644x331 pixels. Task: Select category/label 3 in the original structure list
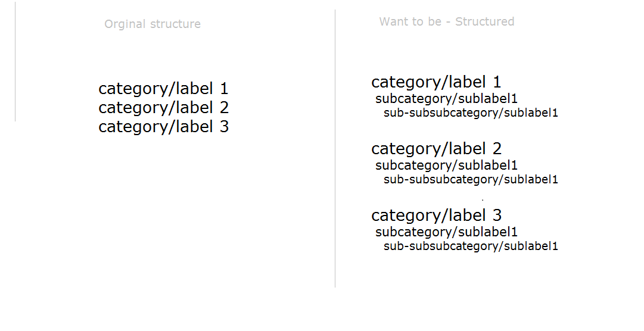(x=163, y=127)
